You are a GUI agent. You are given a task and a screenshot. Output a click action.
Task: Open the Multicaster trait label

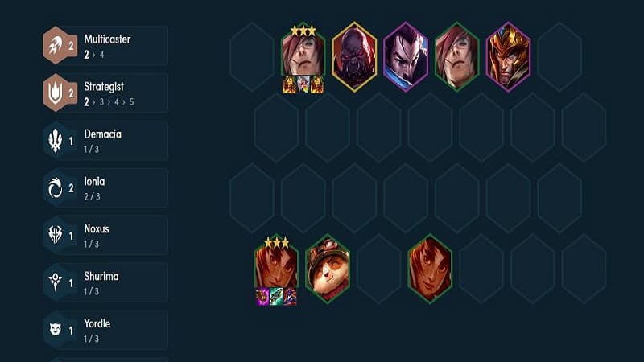pyautogui.click(x=107, y=39)
